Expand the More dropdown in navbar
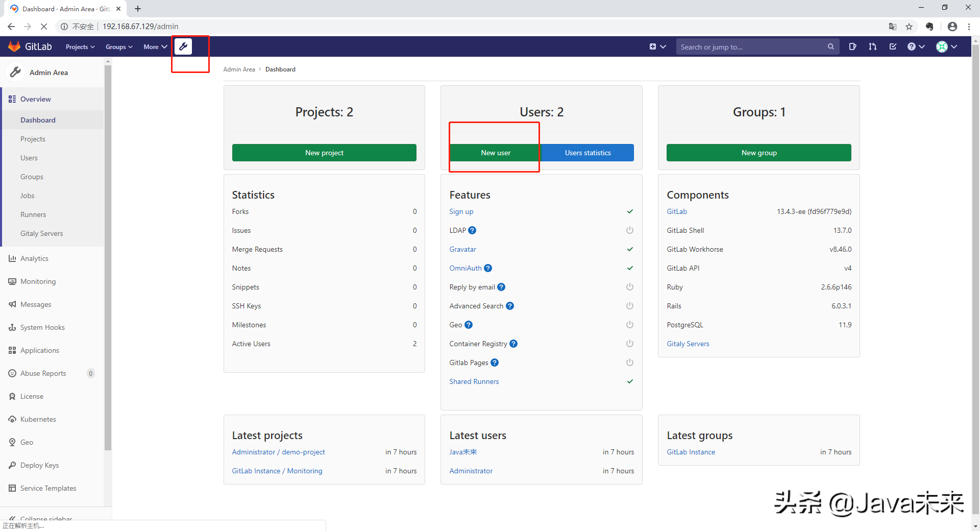The image size is (980, 531). coord(155,46)
